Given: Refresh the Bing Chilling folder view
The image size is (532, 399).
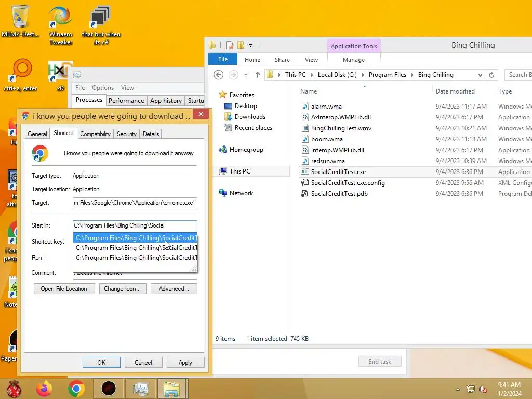Looking at the screenshot, I should pos(491,75).
